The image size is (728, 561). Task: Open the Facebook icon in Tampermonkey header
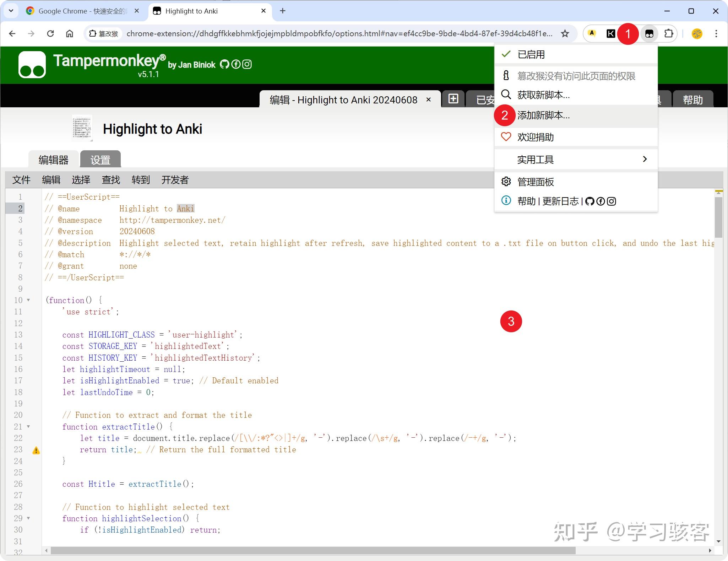pos(236,64)
